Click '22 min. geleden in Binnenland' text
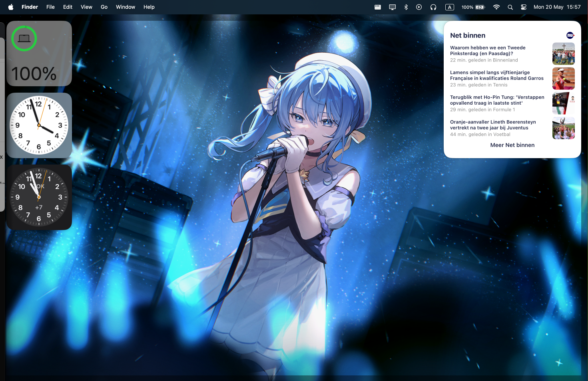 [484, 60]
